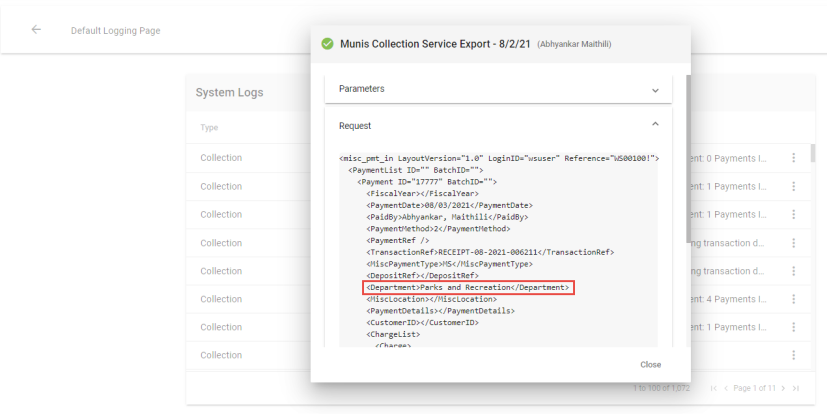
Task: Collapse the Request section chevron
Action: (655, 125)
